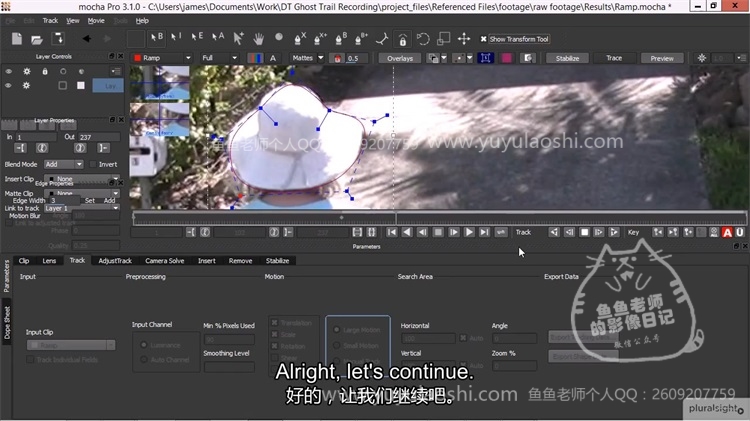Toggle the tracking cog of the layer row
This screenshot has width=750, height=421.
(x=26, y=85)
